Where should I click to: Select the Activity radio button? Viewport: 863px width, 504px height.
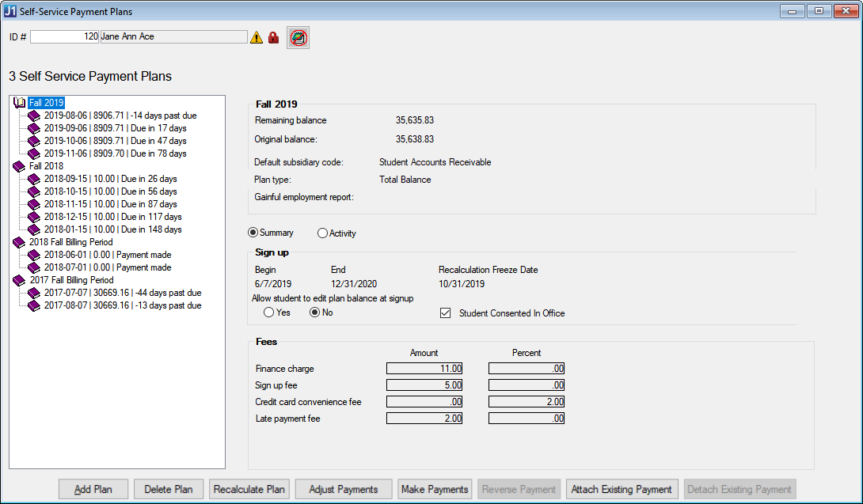pyautogui.click(x=322, y=233)
